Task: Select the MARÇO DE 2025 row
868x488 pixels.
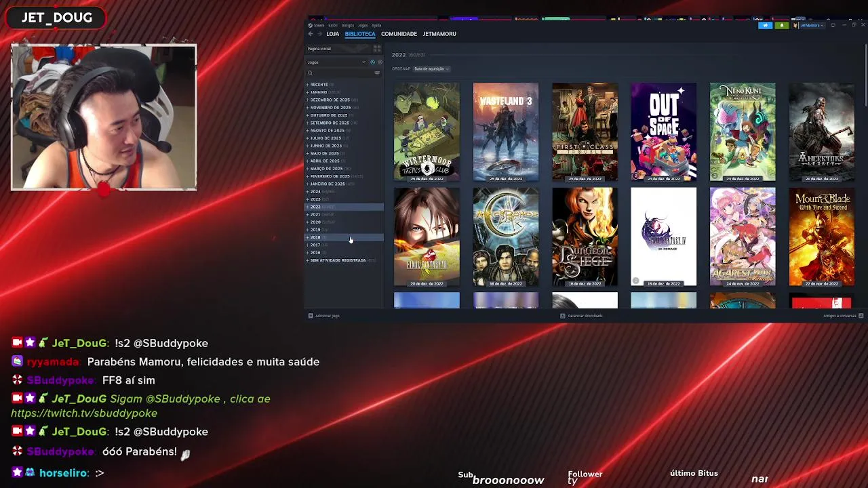Action: (344, 169)
